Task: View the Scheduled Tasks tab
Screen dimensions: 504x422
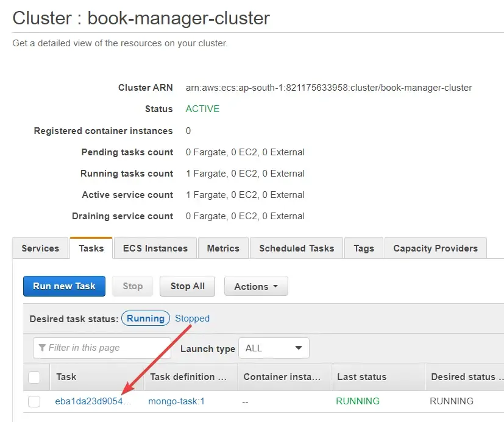Action: pos(296,248)
